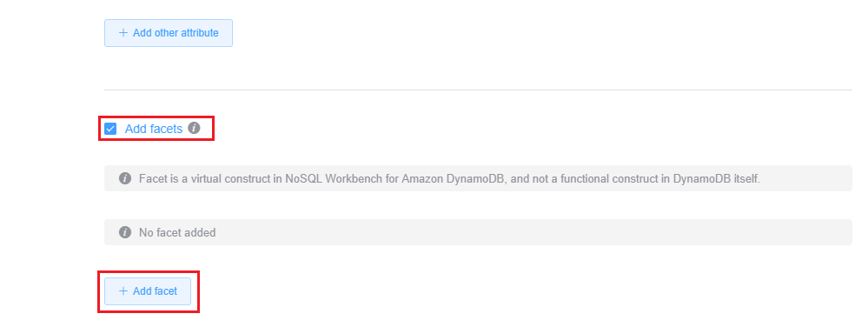Click the Facet is a virtual construct notice

coord(478,178)
